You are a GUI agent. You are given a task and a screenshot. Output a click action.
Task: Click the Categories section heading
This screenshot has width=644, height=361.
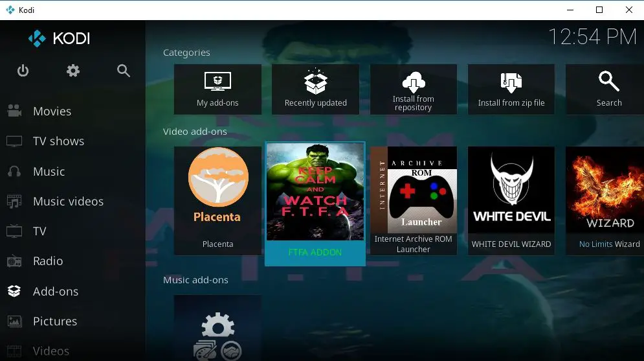click(x=186, y=52)
